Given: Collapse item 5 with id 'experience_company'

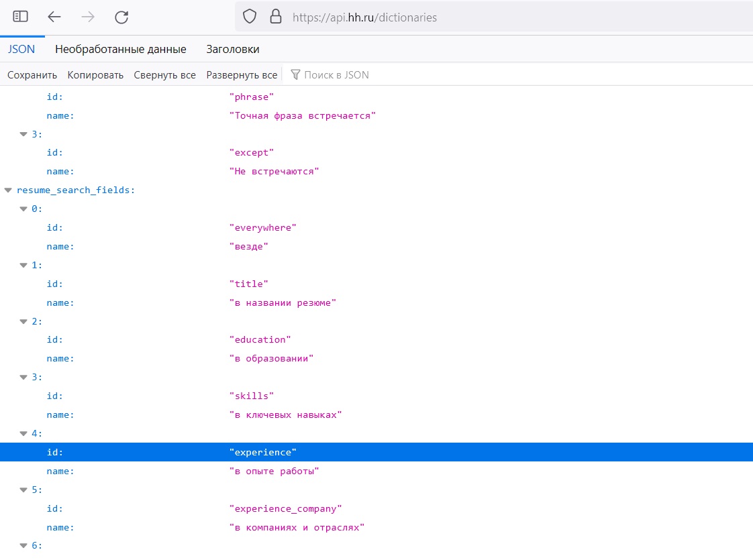Looking at the screenshot, I should 23,490.
